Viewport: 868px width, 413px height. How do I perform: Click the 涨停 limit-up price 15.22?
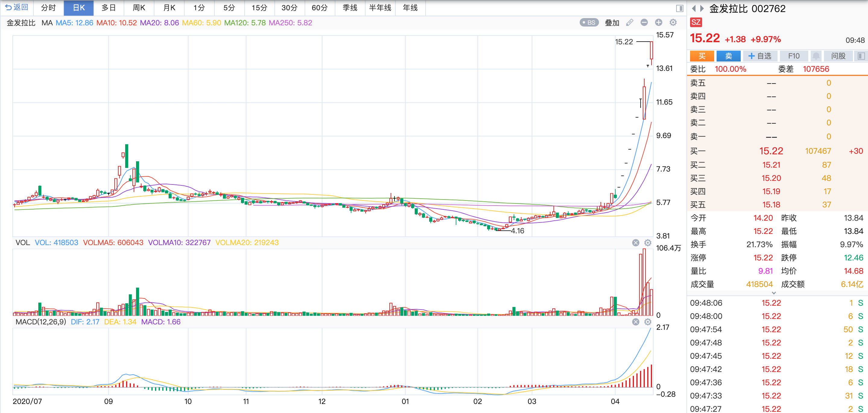pyautogui.click(x=763, y=258)
